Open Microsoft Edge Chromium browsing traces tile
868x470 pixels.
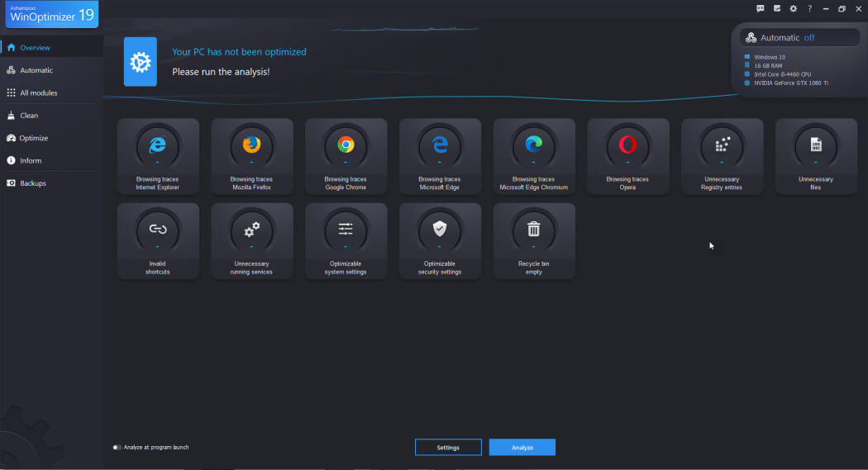click(534, 156)
